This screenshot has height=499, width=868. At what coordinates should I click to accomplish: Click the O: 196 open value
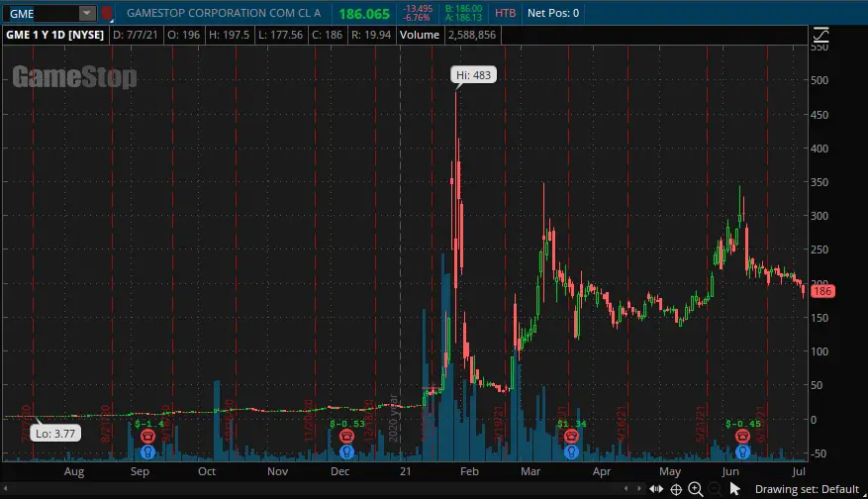coord(184,35)
